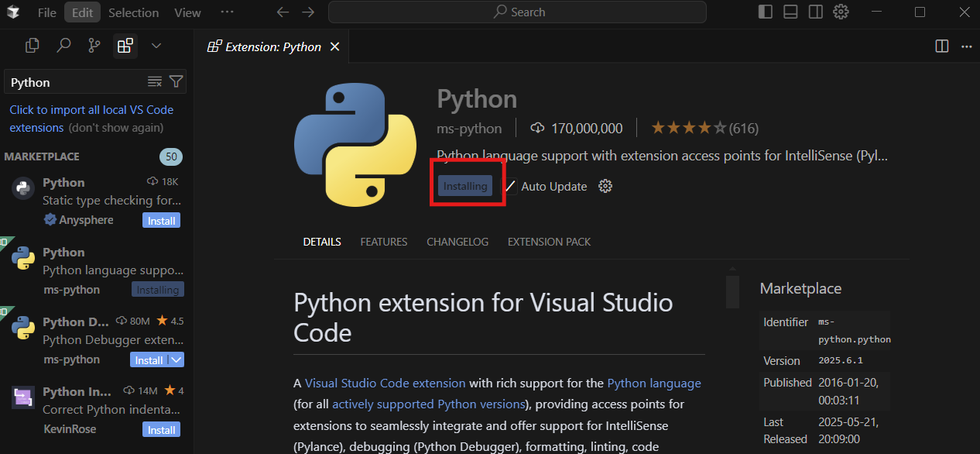Click the Search command center box
980x454 pixels.
(517, 12)
